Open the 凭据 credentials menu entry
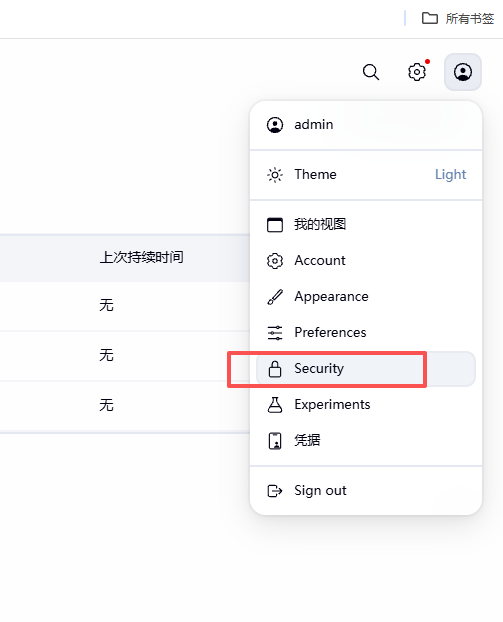This screenshot has width=503, height=622. click(366, 440)
